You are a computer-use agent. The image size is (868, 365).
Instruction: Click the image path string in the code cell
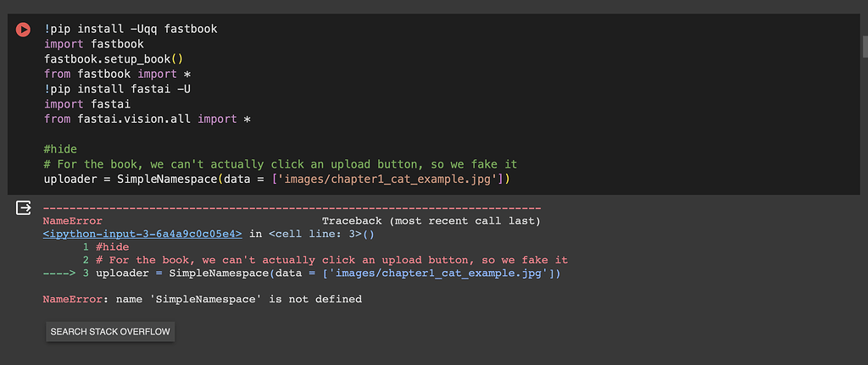click(x=392, y=180)
